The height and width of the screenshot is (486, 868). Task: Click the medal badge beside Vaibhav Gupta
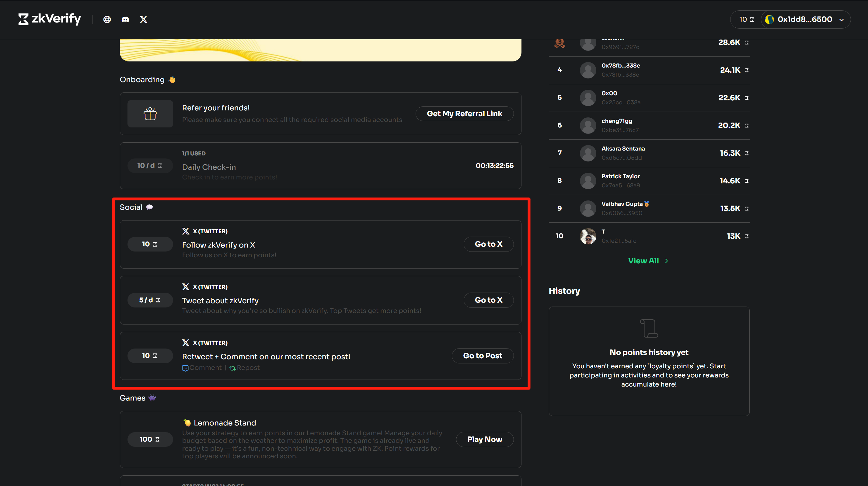point(646,204)
